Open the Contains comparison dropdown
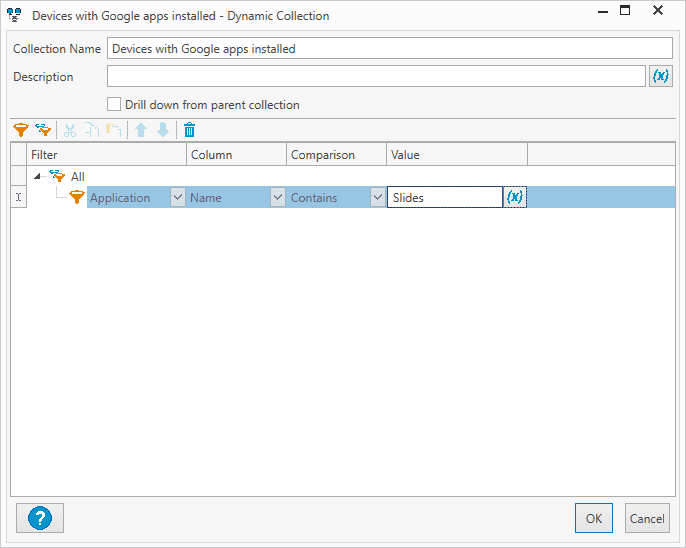 click(378, 197)
